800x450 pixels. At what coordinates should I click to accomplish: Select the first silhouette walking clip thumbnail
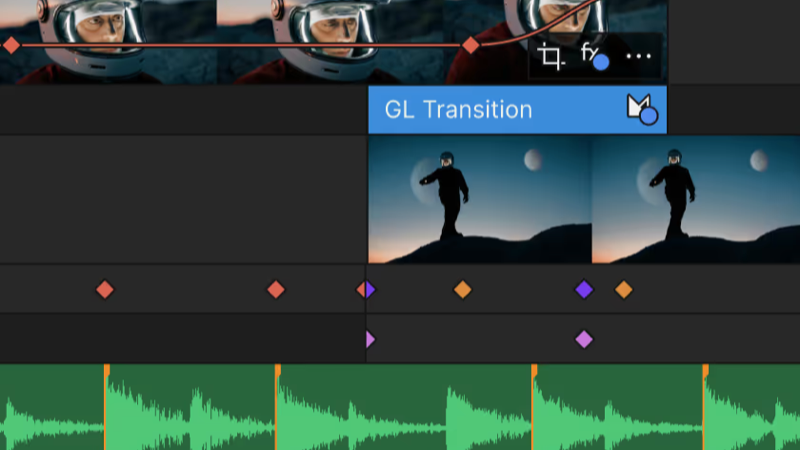(x=480, y=199)
